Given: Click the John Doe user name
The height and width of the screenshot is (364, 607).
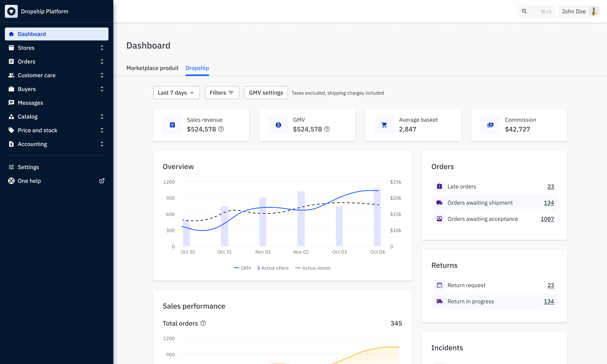Looking at the screenshot, I should 574,11.
